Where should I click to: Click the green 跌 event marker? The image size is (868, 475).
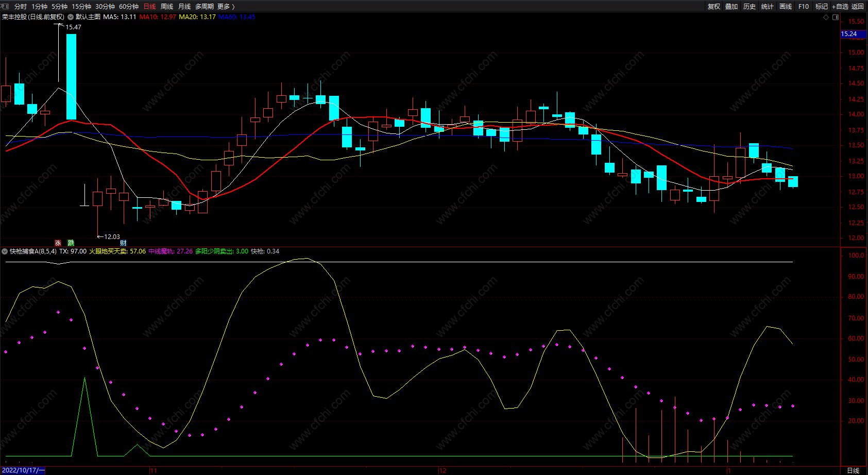pos(71,243)
